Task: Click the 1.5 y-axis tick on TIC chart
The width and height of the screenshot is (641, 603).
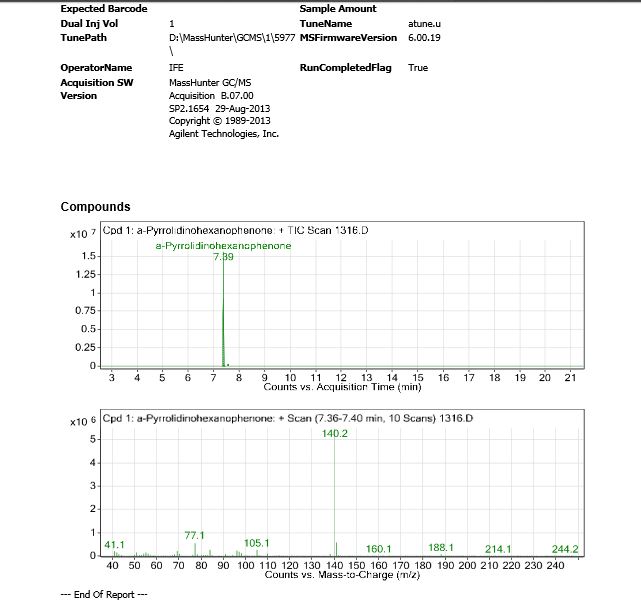Action: point(88,256)
